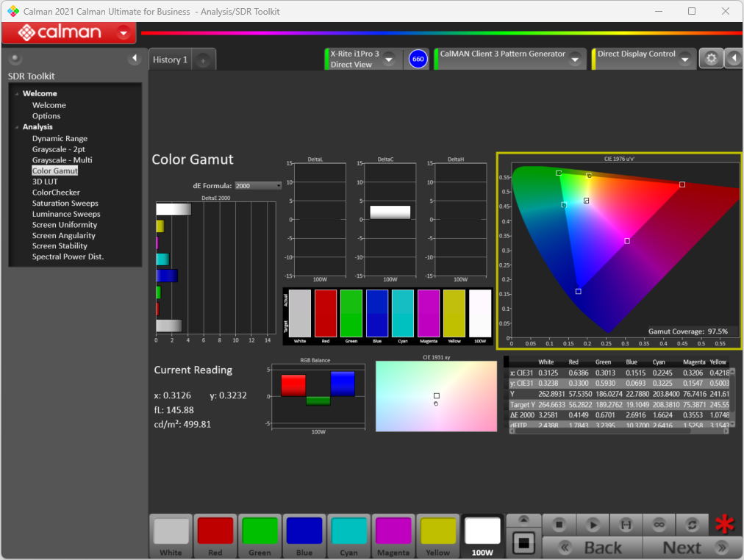744x560 pixels.
Task: Add a new history tab with plus
Action: point(203,60)
